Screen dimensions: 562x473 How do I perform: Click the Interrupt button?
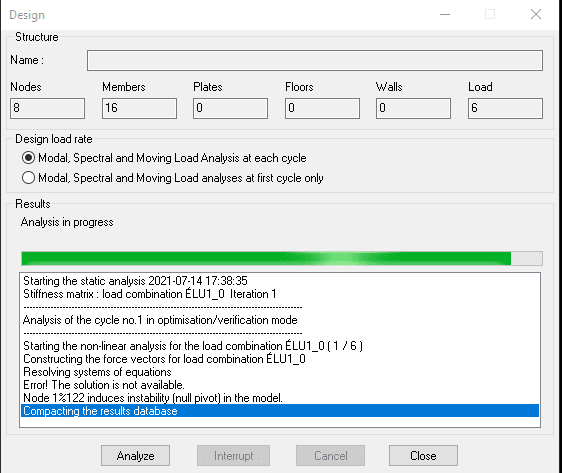233,455
